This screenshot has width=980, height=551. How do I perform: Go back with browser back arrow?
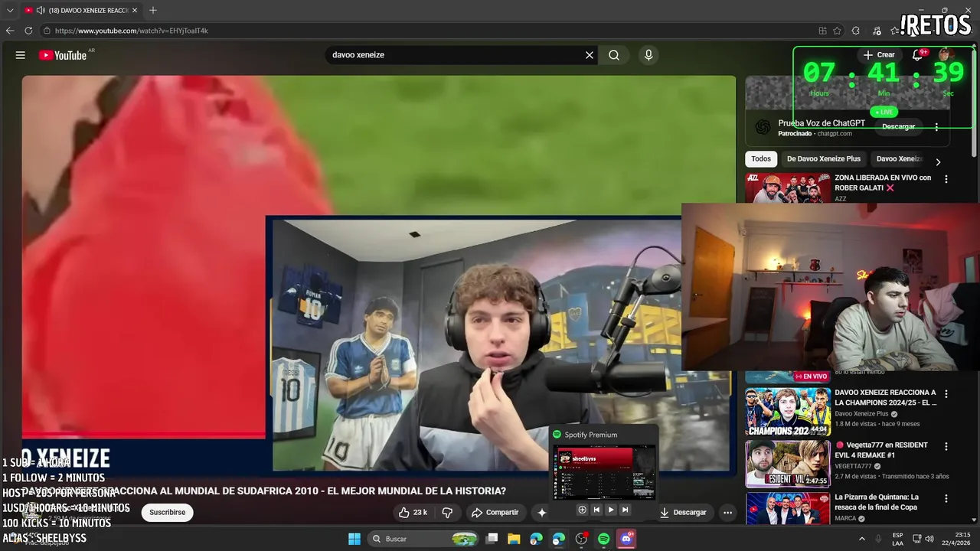point(10,31)
